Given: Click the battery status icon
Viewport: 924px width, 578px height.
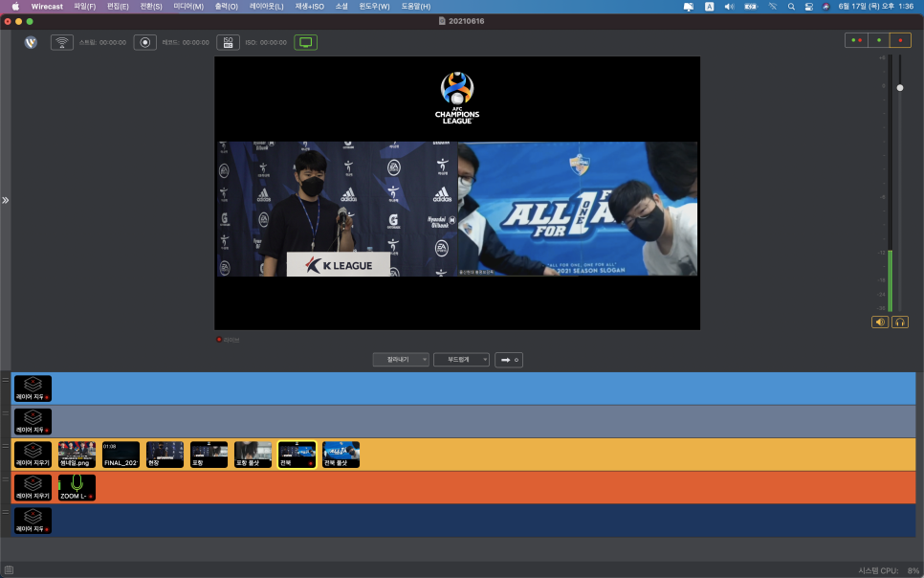Looking at the screenshot, I should (751, 7).
